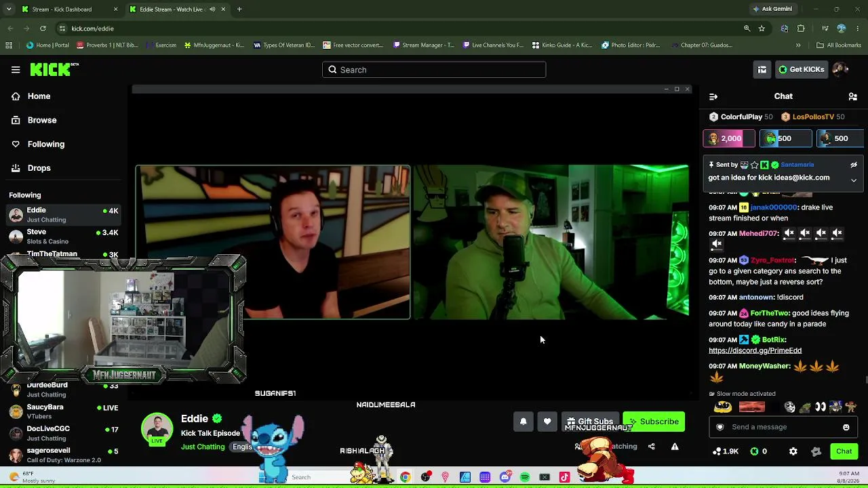
Task: Hide the pinned message from Santamaria
Action: point(854,165)
